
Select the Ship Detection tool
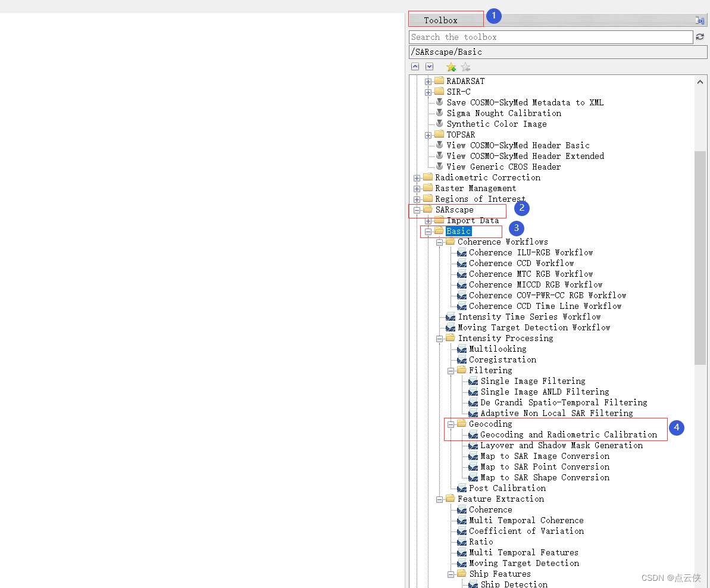click(x=514, y=584)
